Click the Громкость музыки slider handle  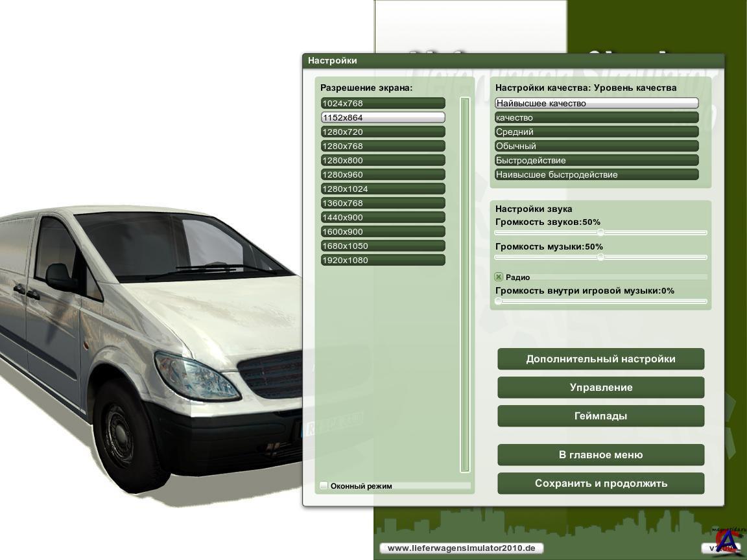[x=600, y=257]
